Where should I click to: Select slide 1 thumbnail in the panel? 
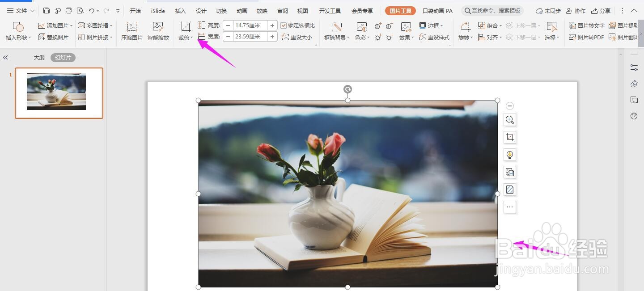[59, 93]
